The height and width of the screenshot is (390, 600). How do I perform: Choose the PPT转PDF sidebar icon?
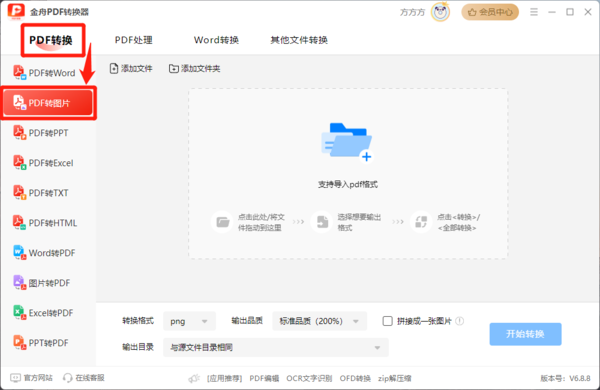click(19, 342)
